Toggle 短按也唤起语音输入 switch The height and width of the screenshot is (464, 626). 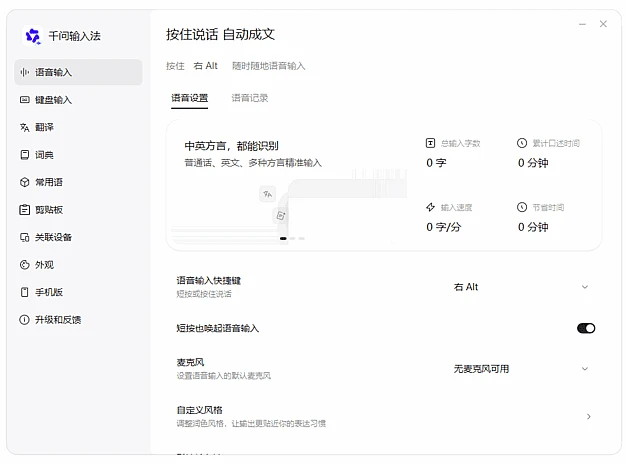586,328
